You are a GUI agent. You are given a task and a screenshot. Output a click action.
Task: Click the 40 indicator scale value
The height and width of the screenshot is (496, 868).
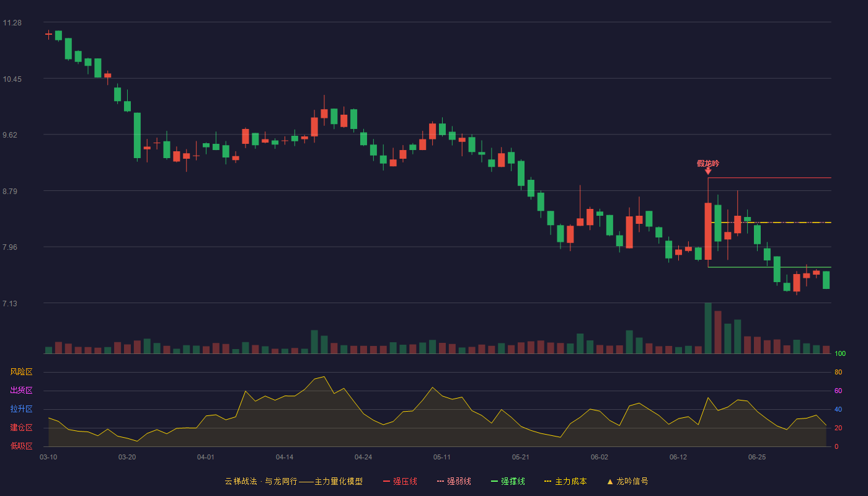click(x=838, y=409)
